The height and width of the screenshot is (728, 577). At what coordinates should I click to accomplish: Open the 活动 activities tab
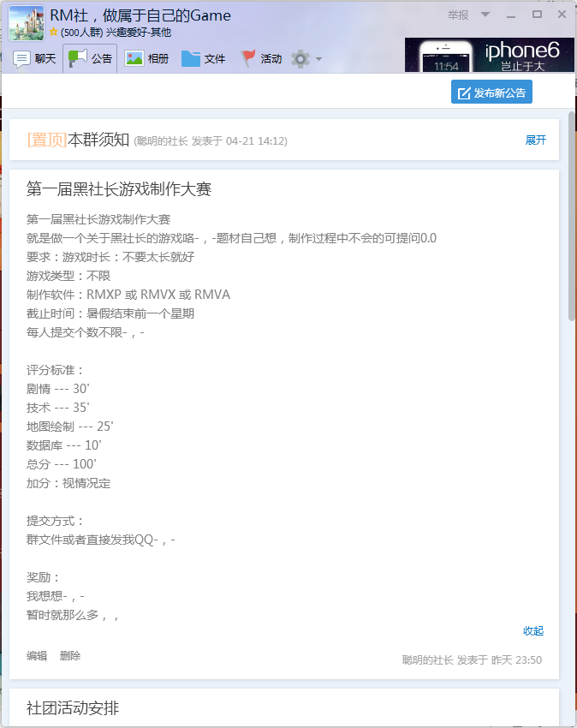pos(261,58)
